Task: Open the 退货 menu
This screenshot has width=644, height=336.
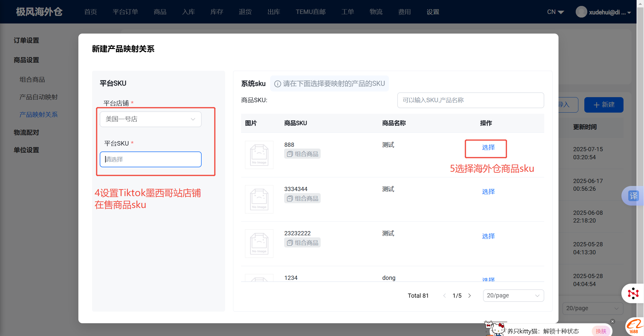Action: [245, 12]
